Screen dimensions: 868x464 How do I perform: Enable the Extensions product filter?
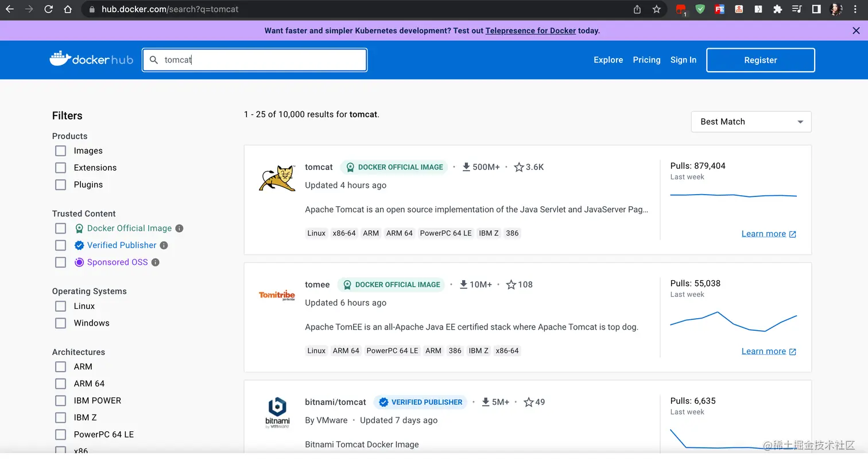pos(60,168)
